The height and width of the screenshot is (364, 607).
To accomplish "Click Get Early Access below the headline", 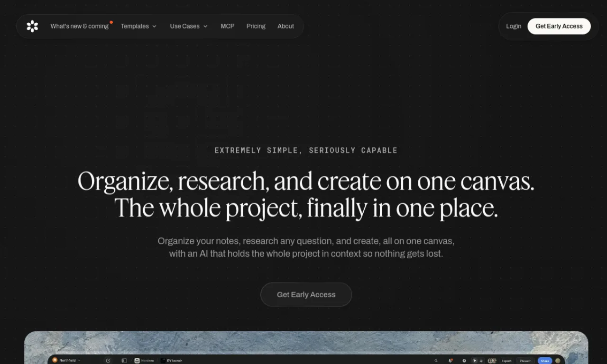I will [x=306, y=294].
